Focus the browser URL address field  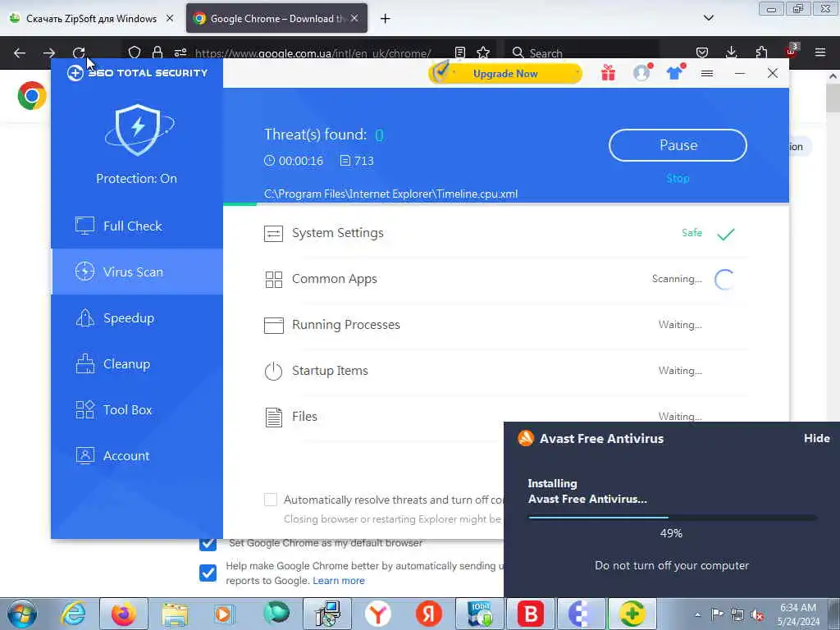tap(313, 53)
